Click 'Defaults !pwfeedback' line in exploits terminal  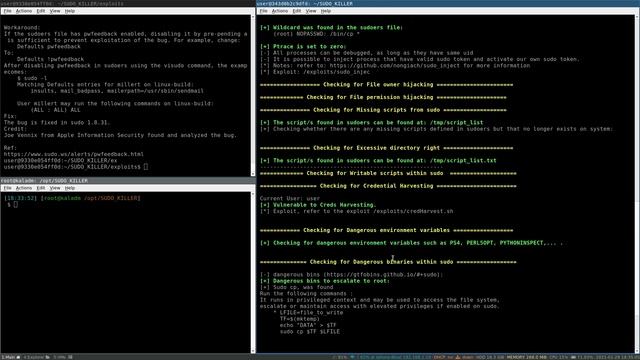tap(50, 59)
